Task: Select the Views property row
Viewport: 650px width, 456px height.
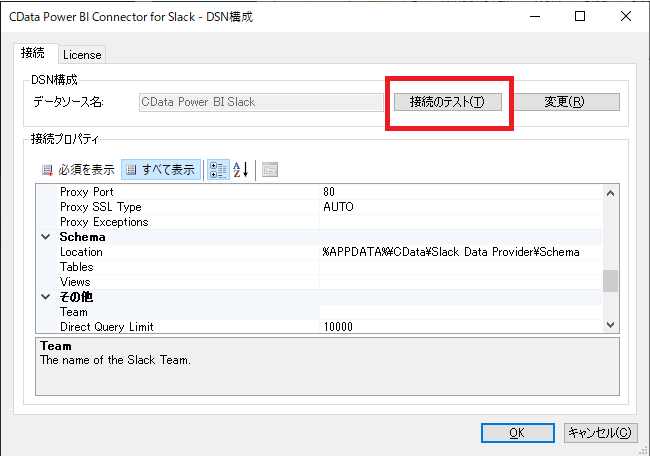Action: coord(319,282)
